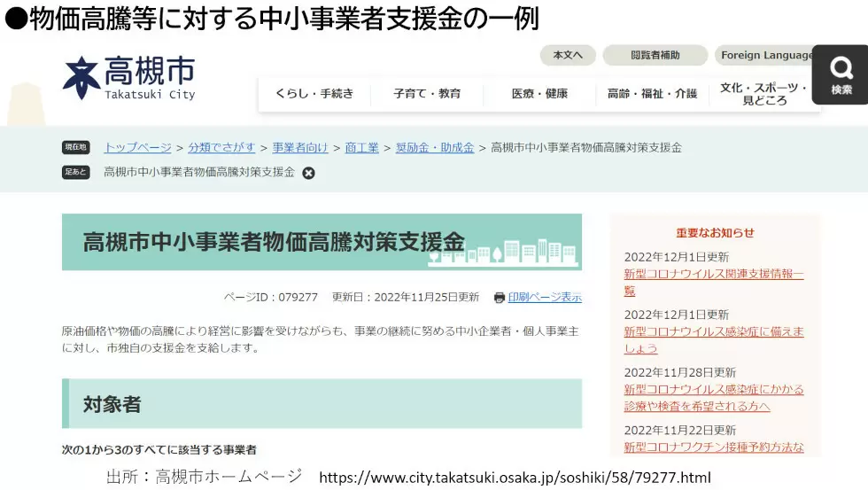
Task: Click the 事業者向け breadcrumb link
Action: pyautogui.click(x=300, y=148)
